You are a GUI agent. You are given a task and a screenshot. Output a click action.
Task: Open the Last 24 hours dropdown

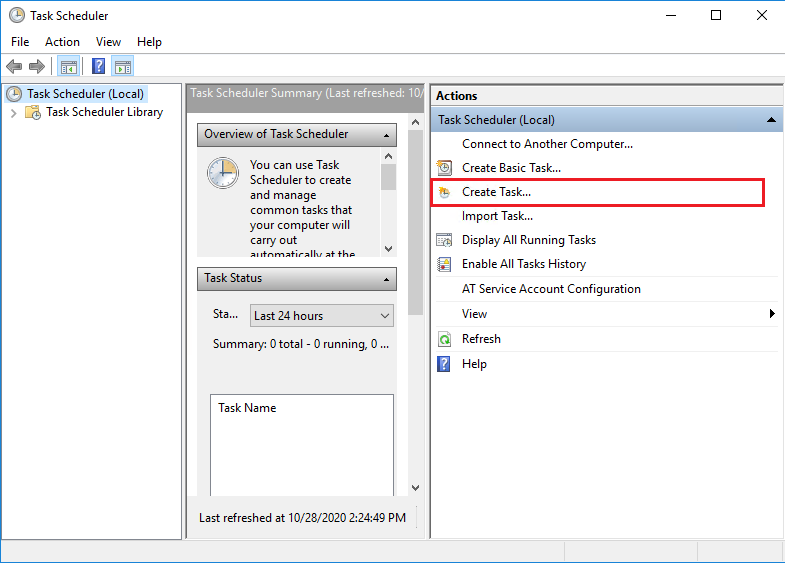click(x=321, y=316)
